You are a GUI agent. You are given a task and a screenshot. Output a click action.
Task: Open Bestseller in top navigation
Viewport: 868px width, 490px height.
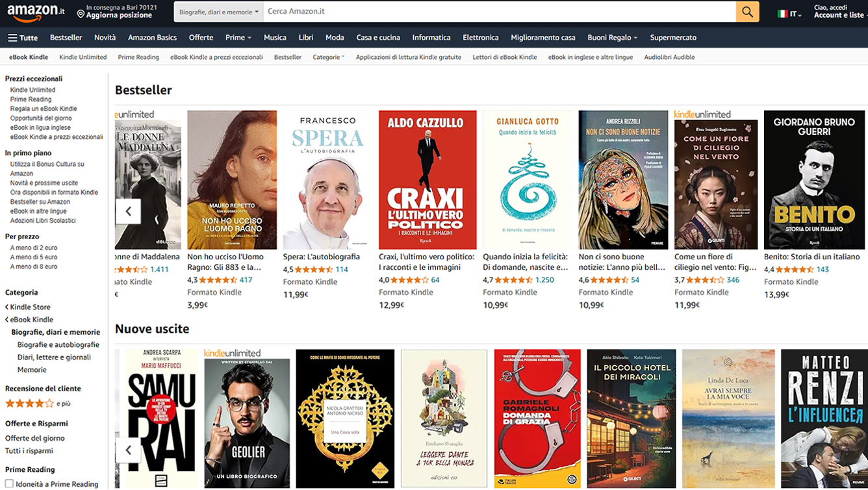[x=66, y=38]
